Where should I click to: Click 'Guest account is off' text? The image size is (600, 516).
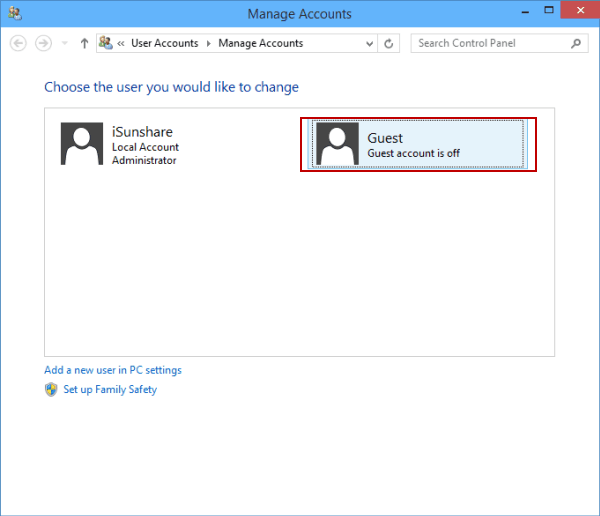coord(413,153)
